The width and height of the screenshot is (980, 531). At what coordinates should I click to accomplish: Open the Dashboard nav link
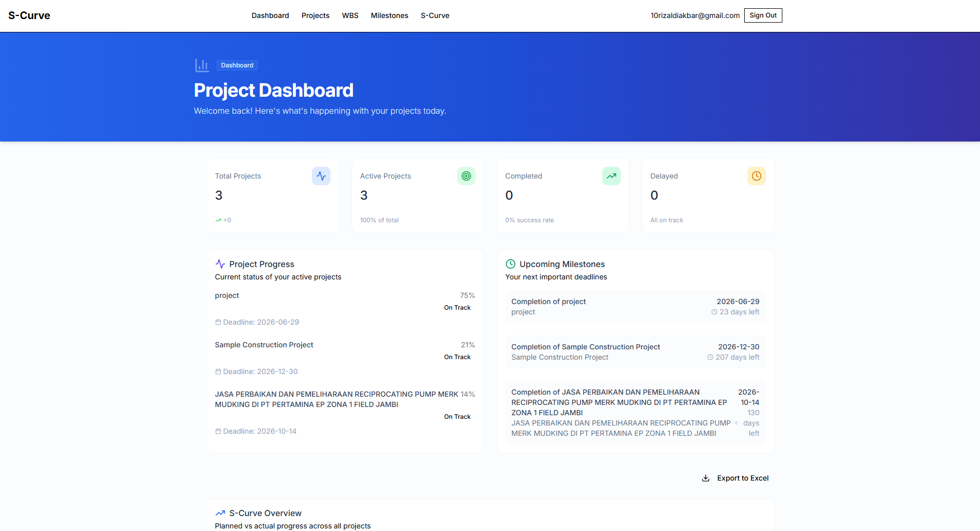(270, 15)
